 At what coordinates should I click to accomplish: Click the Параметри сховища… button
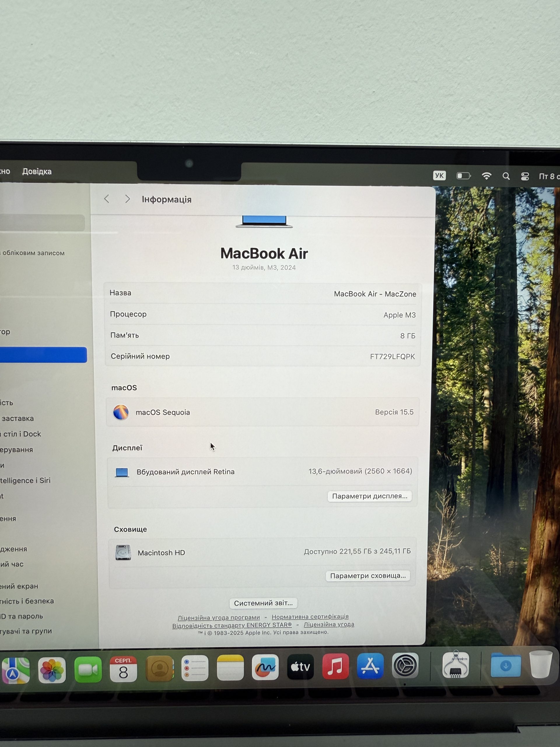point(368,576)
